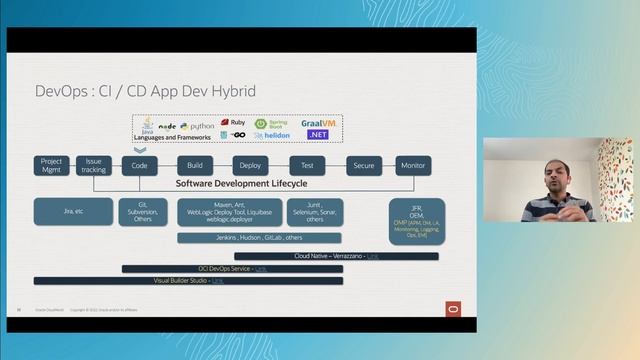
Task: Click the Ruby logo
Action: point(233,122)
